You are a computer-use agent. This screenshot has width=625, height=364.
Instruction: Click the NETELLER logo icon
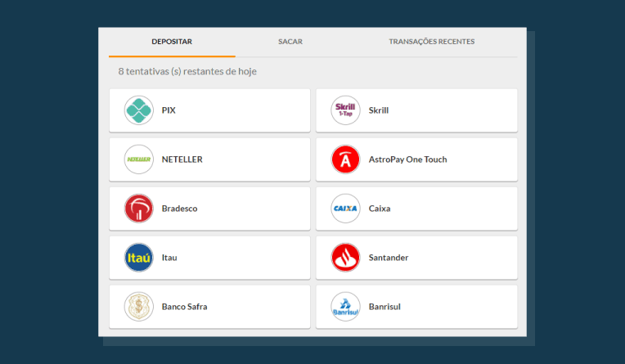[x=139, y=160]
